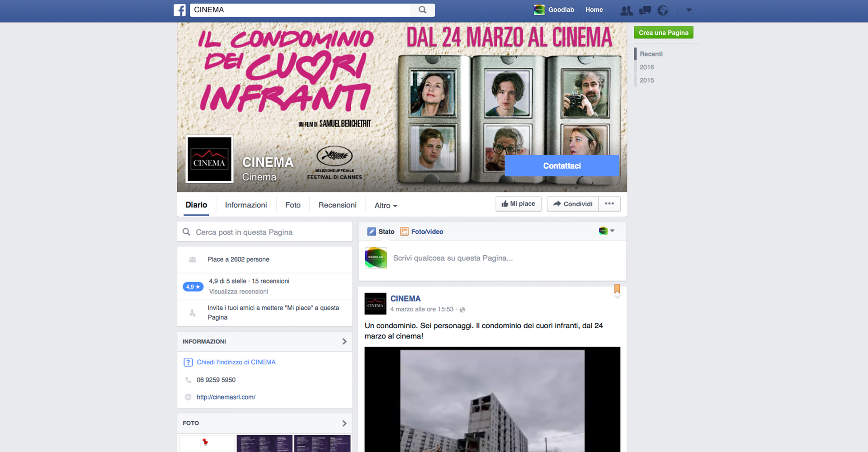This screenshot has height=452, width=868.
Task: Select Recenti in the timeline navigator
Action: [651, 54]
